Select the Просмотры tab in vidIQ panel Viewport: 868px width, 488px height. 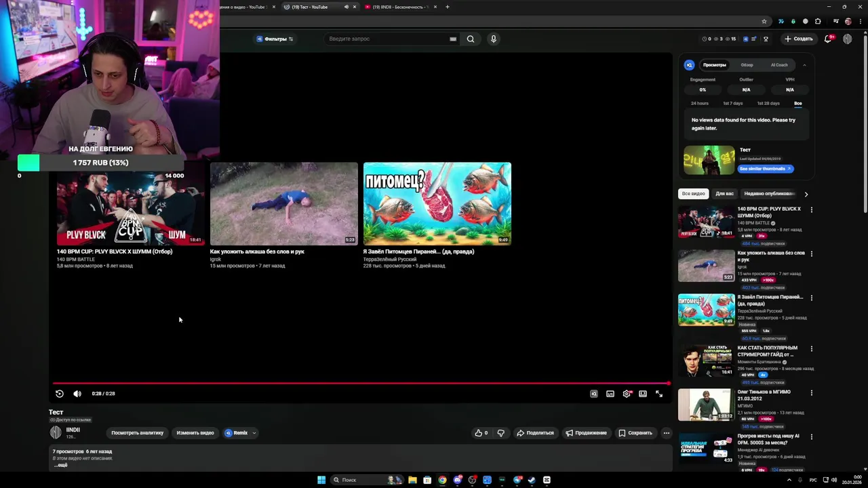coord(715,65)
